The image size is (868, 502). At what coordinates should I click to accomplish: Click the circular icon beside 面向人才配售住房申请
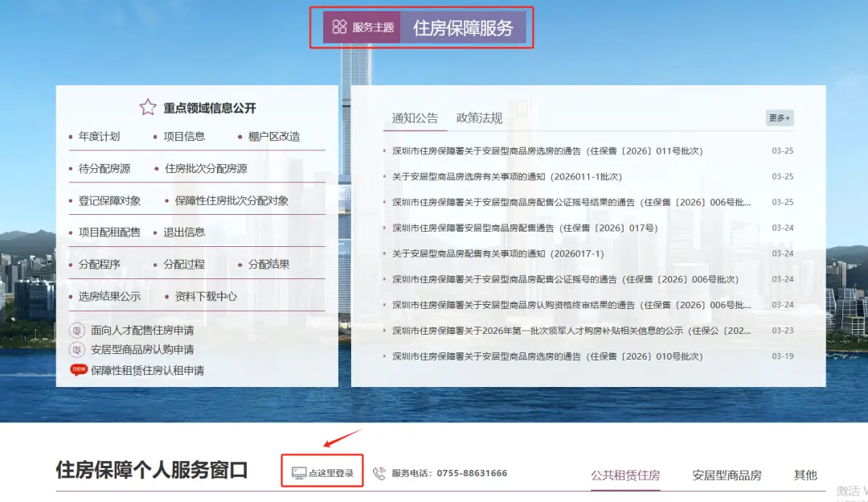[x=78, y=330]
